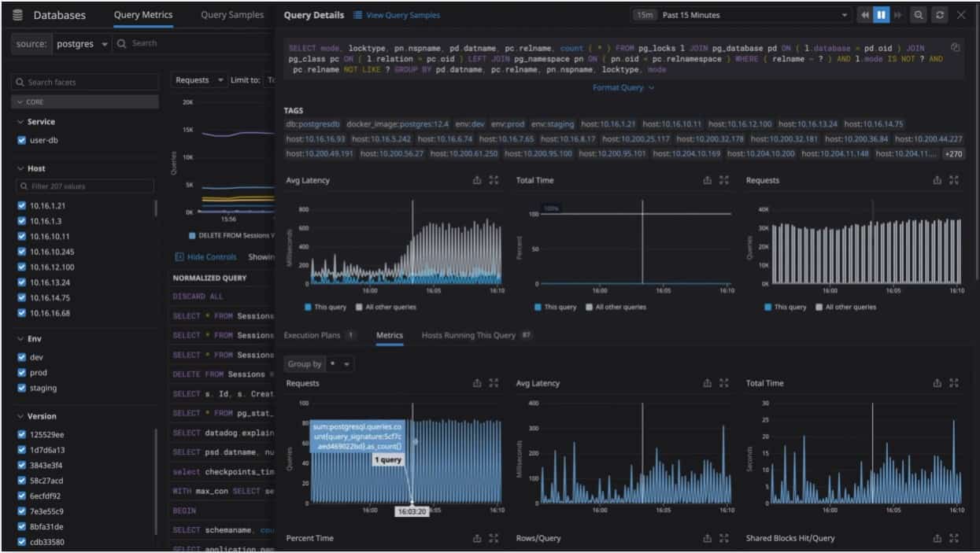Switch to the Query Samples tab

click(x=232, y=15)
